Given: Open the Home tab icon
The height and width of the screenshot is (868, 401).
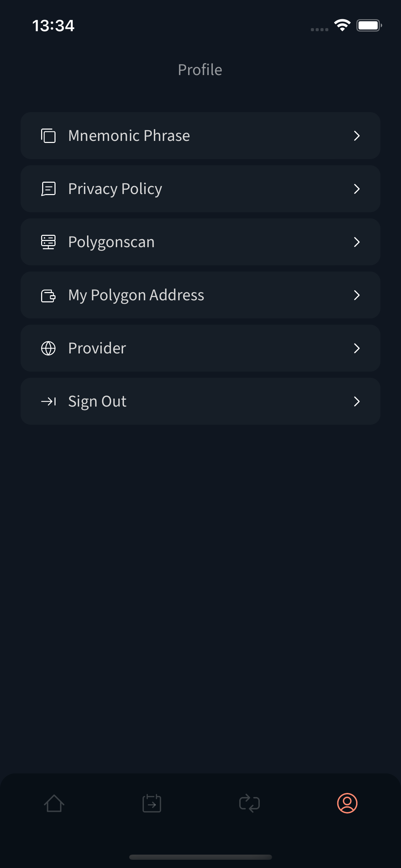Looking at the screenshot, I should [54, 803].
